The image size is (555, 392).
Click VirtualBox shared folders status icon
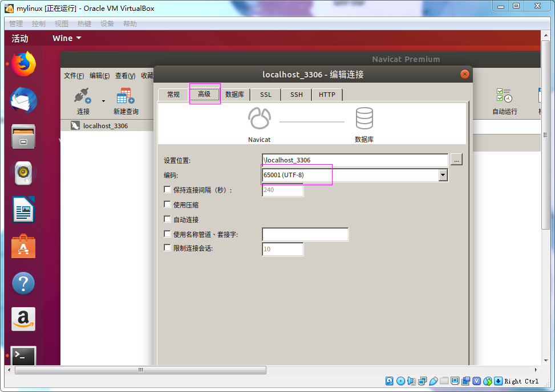pyautogui.click(x=444, y=381)
